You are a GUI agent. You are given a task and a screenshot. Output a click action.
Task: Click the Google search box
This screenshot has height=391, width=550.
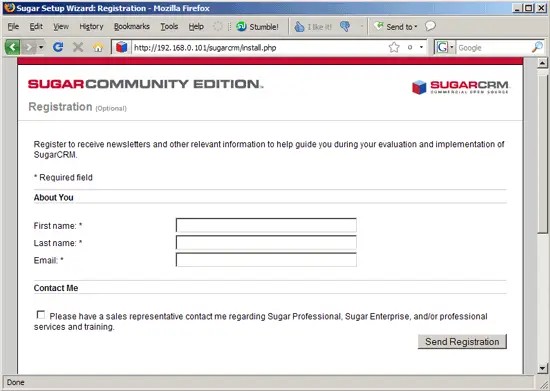[x=493, y=47]
